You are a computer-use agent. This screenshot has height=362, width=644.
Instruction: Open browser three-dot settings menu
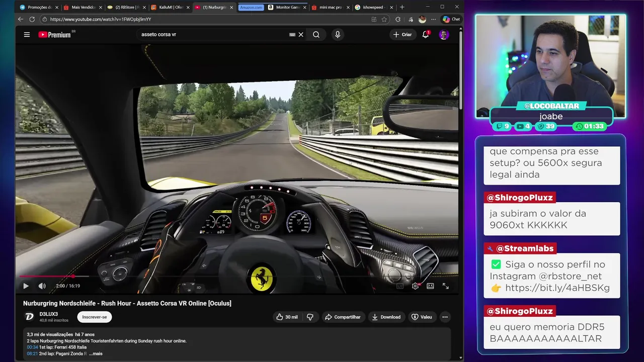434,19
